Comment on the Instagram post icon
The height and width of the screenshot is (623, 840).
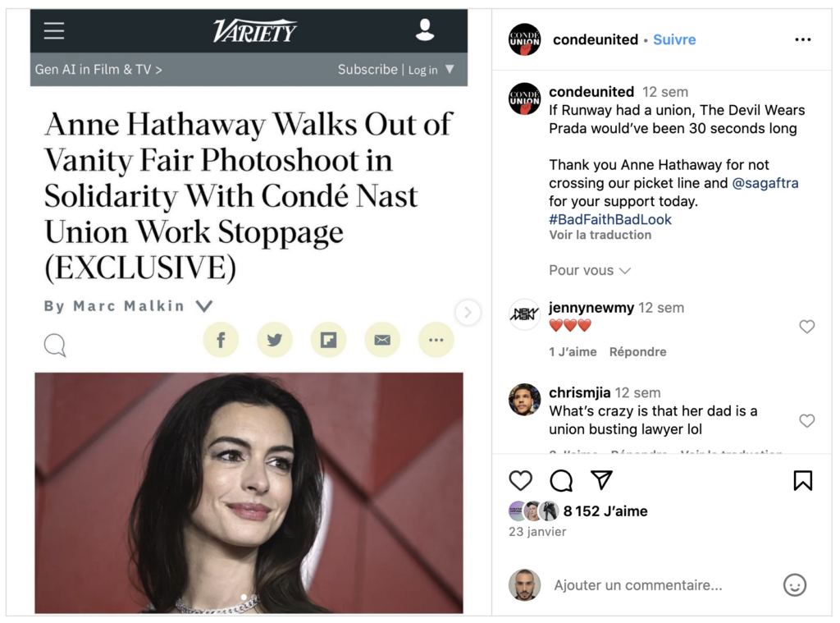561,480
